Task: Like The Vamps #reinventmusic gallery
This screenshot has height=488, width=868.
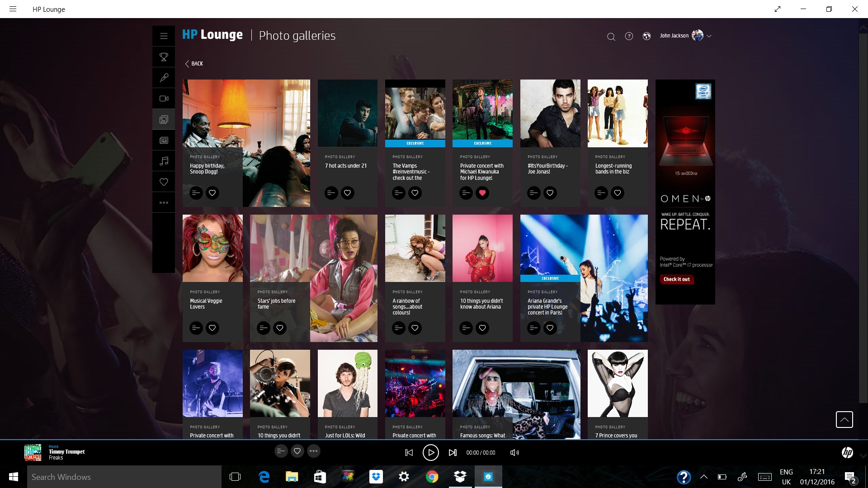Action: click(415, 193)
